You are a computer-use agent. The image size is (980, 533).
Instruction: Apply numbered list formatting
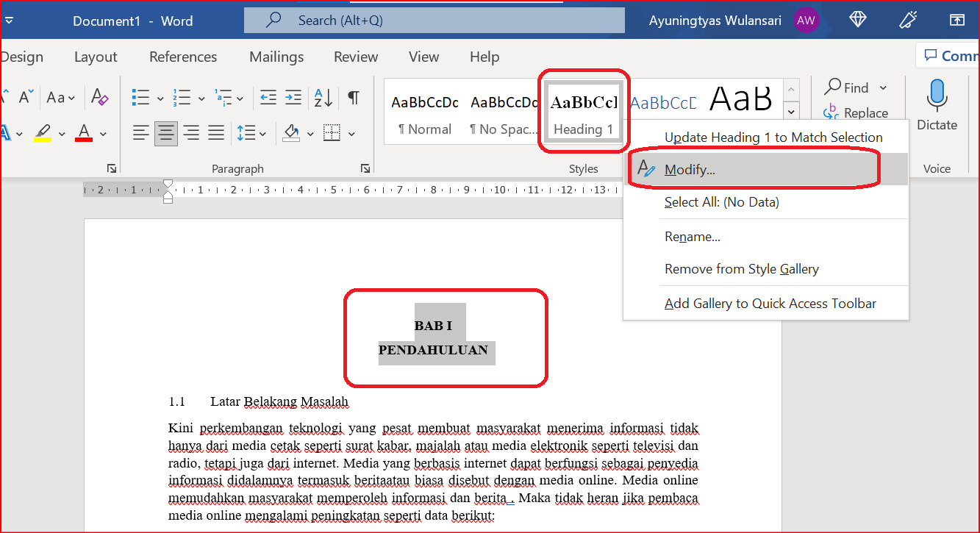click(x=181, y=97)
